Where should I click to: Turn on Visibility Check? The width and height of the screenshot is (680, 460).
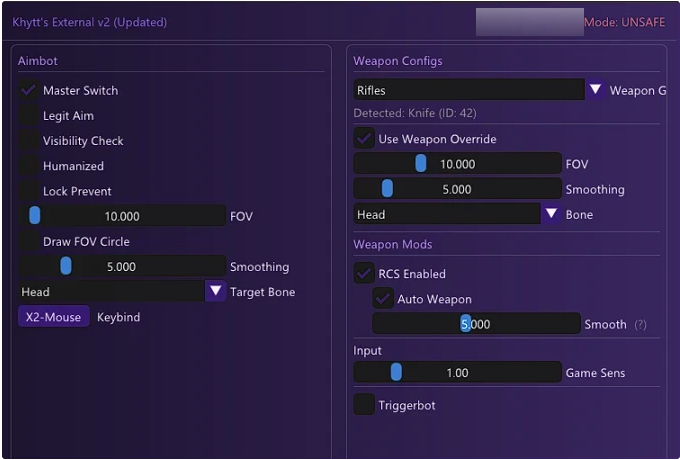coord(29,141)
